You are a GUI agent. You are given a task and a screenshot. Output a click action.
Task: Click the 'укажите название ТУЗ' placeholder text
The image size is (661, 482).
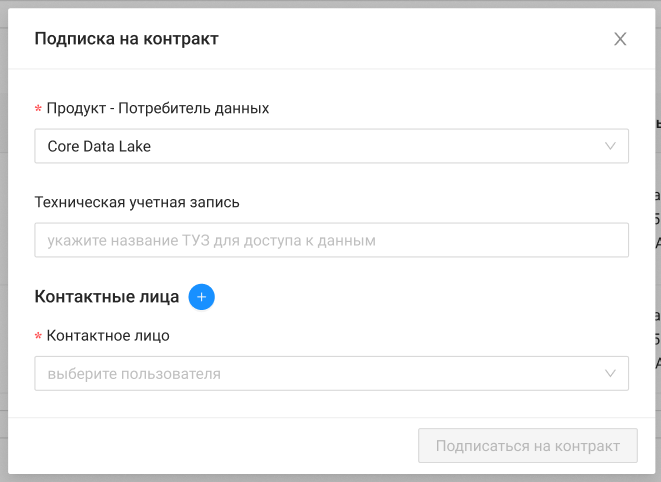tap(211, 240)
